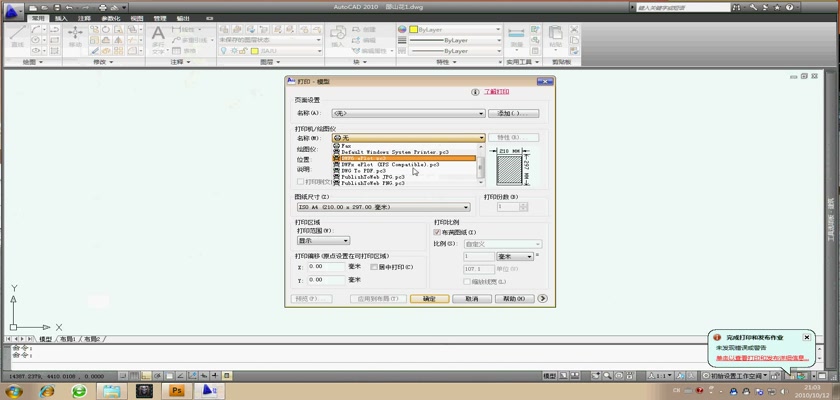840x400 pixels.
Task: Switch to the 输出 (Output) ribbon tab
Action: (x=183, y=18)
